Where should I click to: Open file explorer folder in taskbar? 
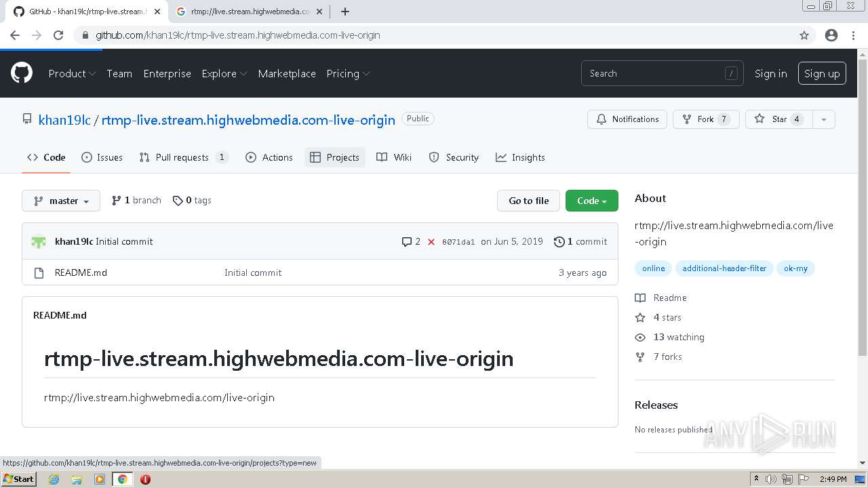click(77, 479)
